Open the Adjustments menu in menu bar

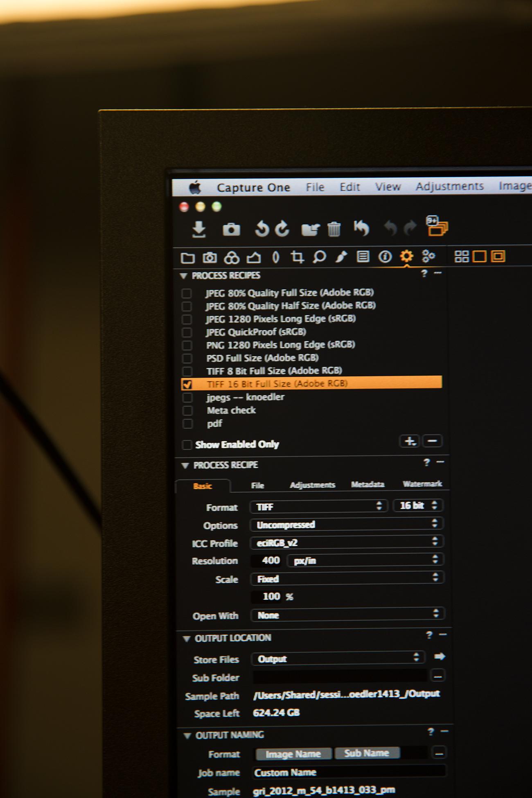tap(450, 186)
